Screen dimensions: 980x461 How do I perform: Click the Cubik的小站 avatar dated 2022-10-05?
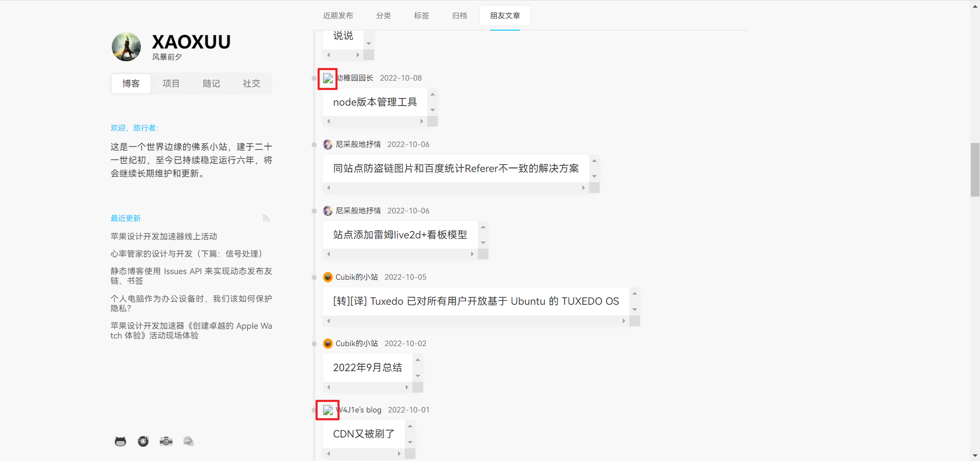click(328, 277)
